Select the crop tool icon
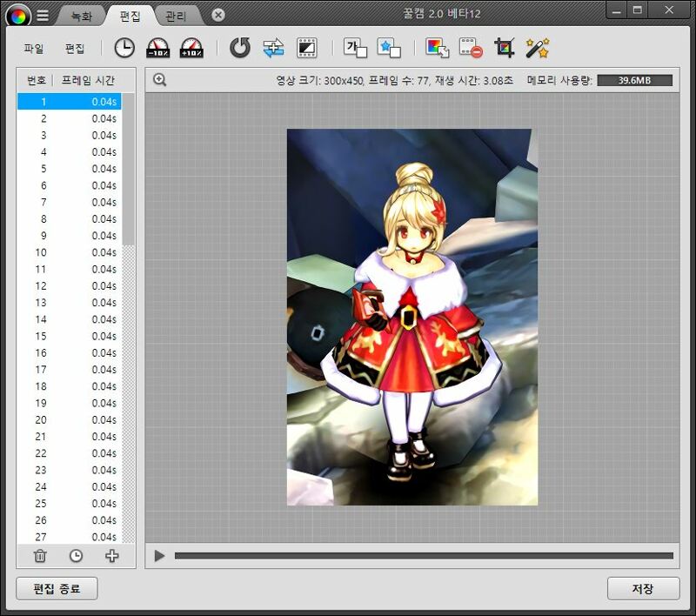 pos(505,48)
